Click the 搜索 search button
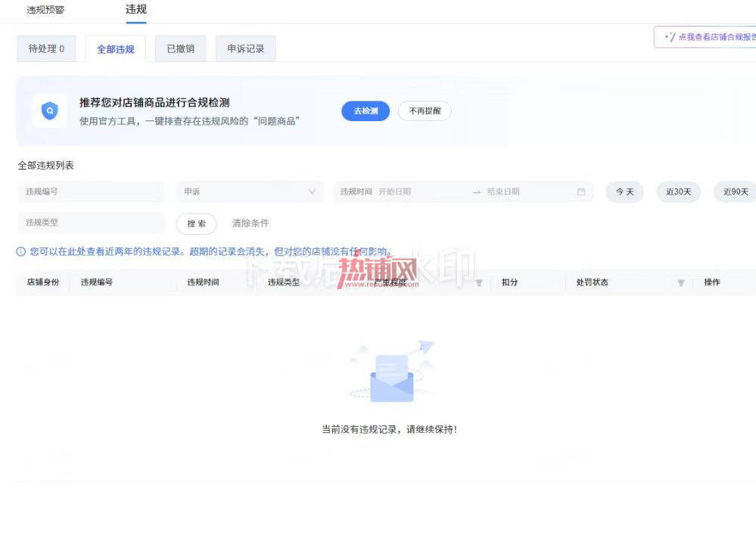 (x=196, y=223)
